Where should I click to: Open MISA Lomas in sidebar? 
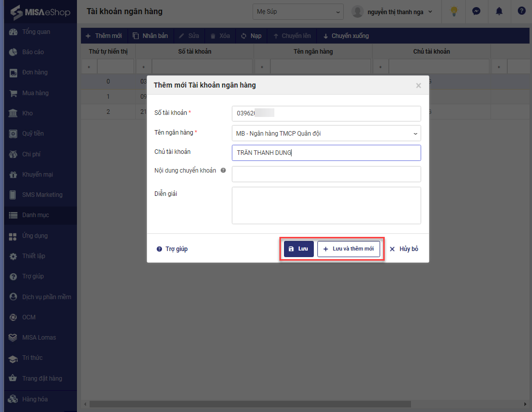(x=40, y=338)
